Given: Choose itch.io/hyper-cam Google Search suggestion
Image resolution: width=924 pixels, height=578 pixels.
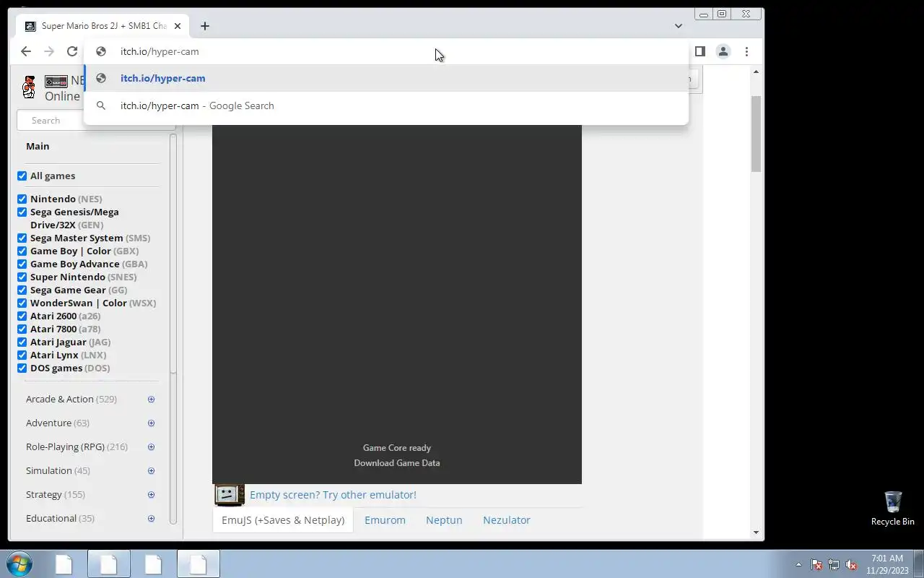Looking at the screenshot, I should (386, 105).
